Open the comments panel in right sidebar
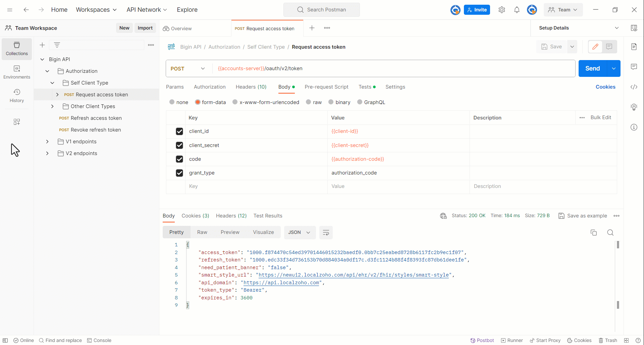644x345 pixels. click(634, 67)
